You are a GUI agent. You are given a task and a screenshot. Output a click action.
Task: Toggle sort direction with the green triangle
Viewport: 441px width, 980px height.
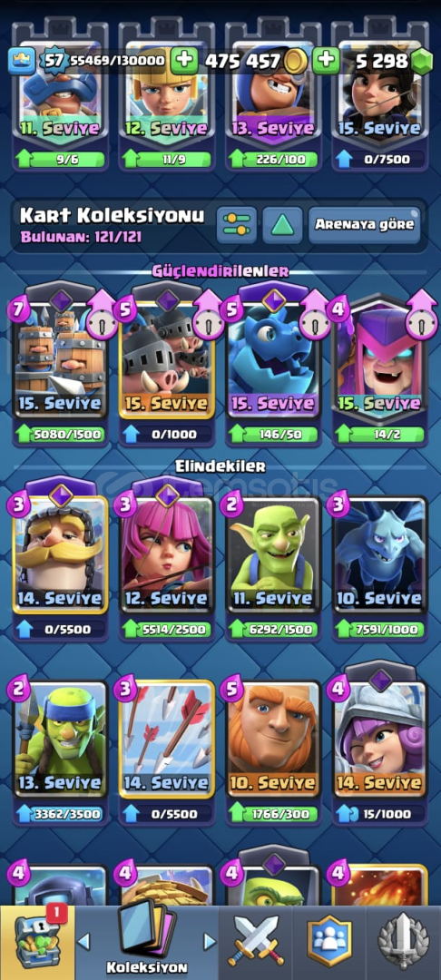[282, 225]
